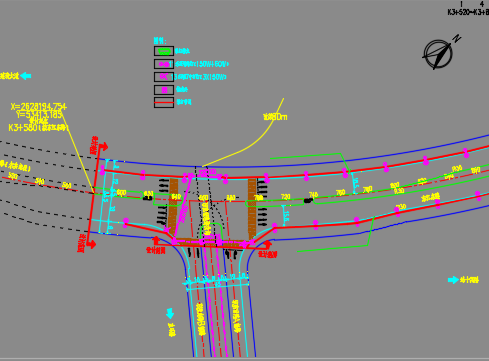Click red up arrow left of side road

[156, 241]
